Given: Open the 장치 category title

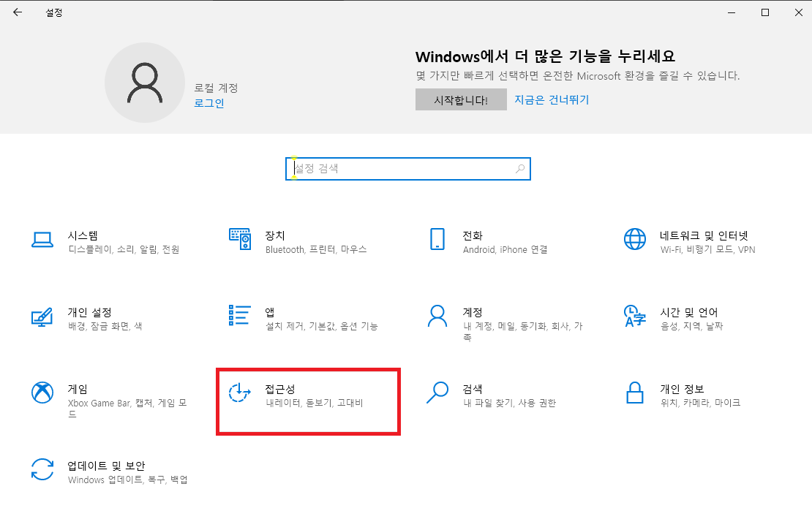Looking at the screenshot, I should pyautogui.click(x=275, y=235).
